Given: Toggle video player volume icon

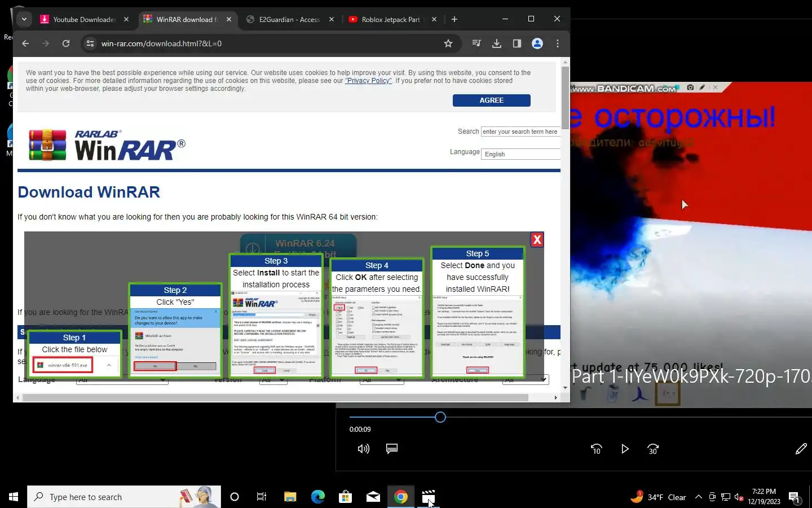Looking at the screenshot, I should click(x=364, y=449).
